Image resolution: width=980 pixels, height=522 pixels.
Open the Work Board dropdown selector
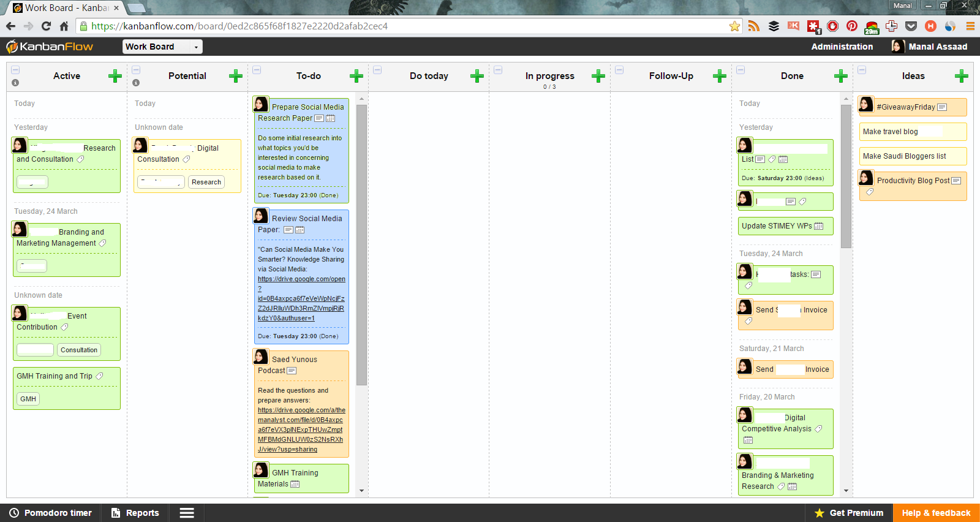(x=162, y=47)
